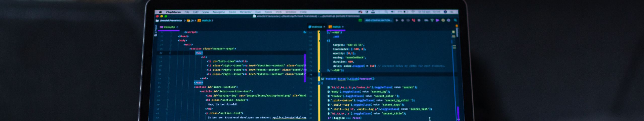Click the text 'Hey, ik ben Arnold!'
Viewport: 644px width, 121px height.
point(223,104)
